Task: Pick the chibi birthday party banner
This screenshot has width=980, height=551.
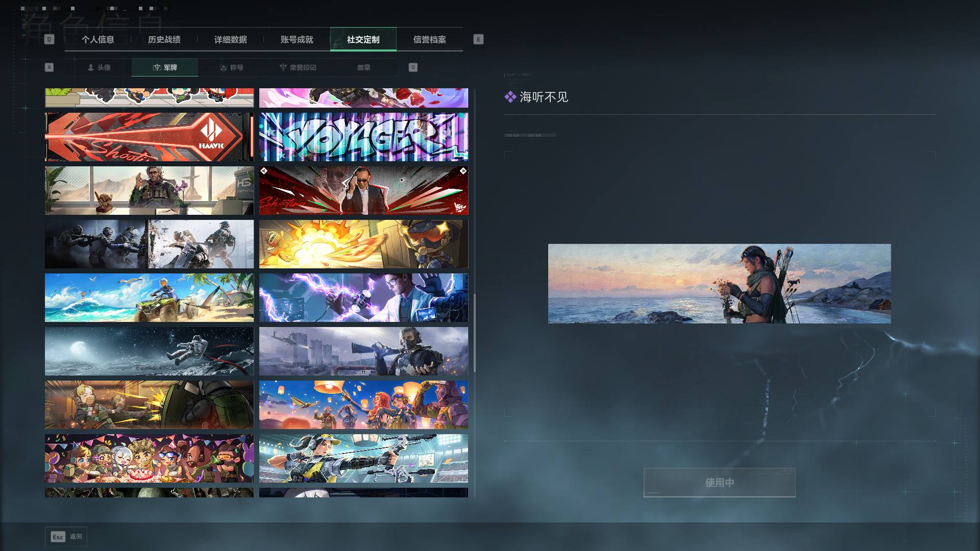Action: pos(149,459)
